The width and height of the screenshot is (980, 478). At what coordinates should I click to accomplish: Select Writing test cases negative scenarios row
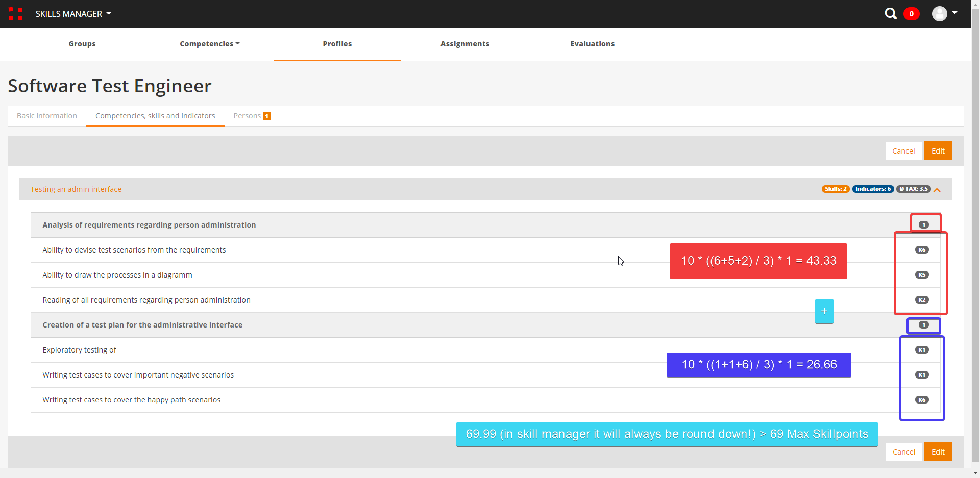click(485, 375)
